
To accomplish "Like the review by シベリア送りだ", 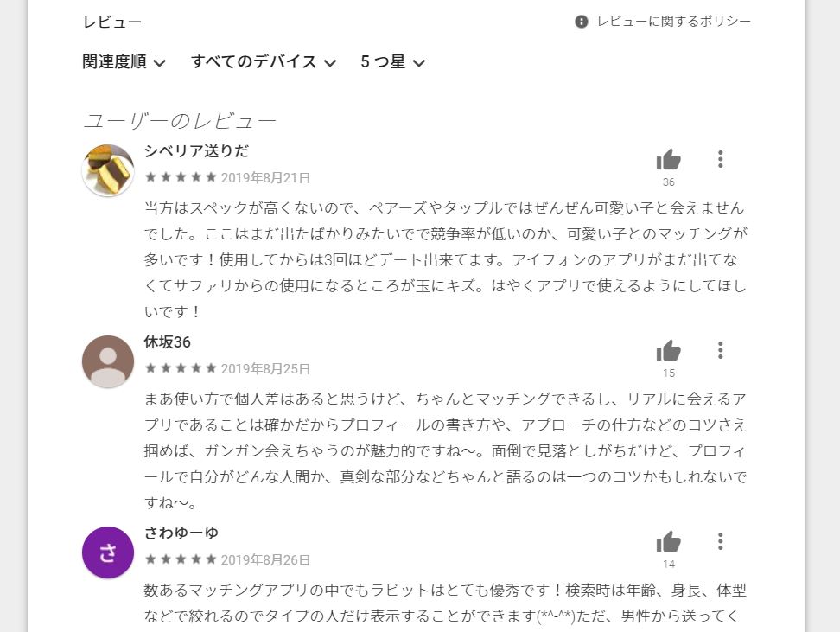I will pos(668,159).
